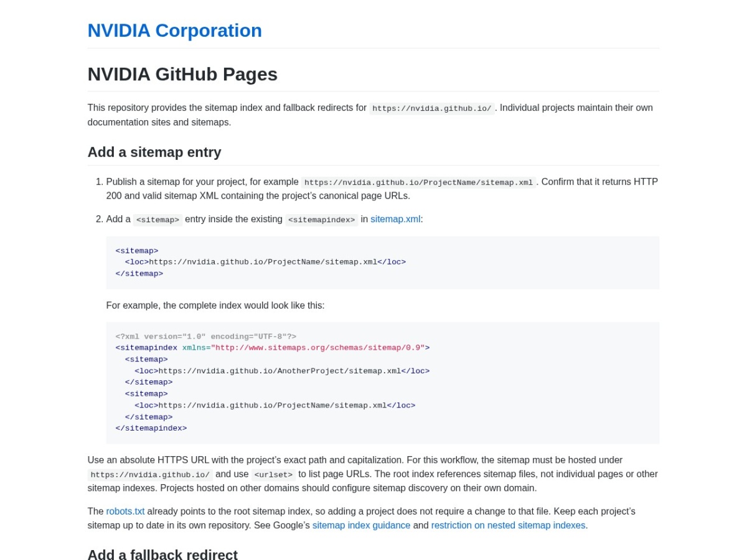Open the NVIDIA Corporation title link
Viewport: 747px width, 560px height.
tap(174, 30)
